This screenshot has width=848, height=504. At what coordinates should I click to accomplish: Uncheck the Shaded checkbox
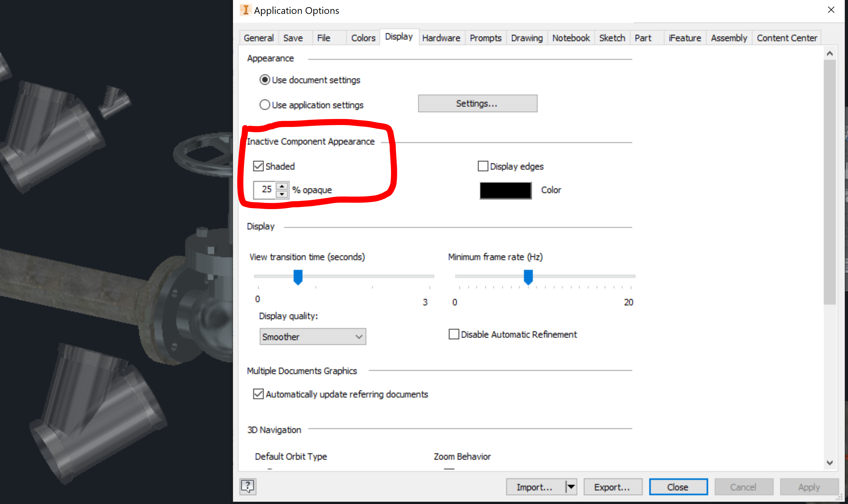(258, 166)
